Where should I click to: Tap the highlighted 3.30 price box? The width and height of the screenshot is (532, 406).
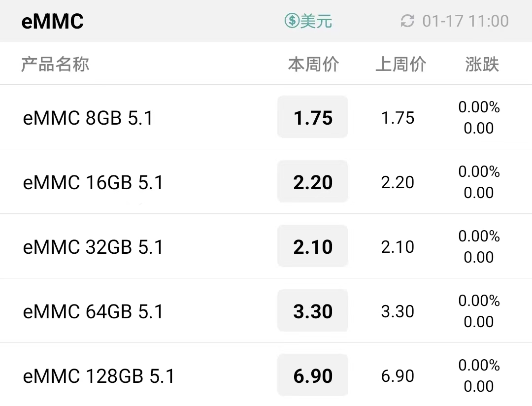tap(313, 310)
